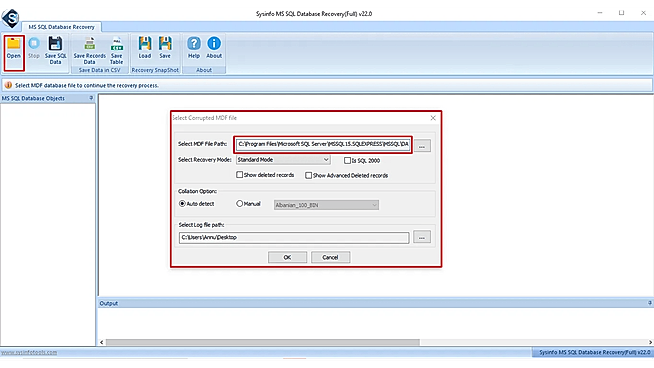Screen dimensions: 654x368
Task: Click Save Table CSV icon
Action: click(x=116, y=43)
